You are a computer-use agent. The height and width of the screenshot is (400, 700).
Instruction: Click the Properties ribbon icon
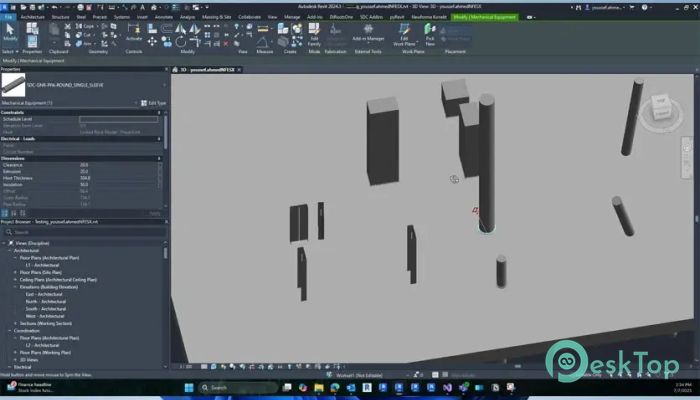click(x=32, y=42)
